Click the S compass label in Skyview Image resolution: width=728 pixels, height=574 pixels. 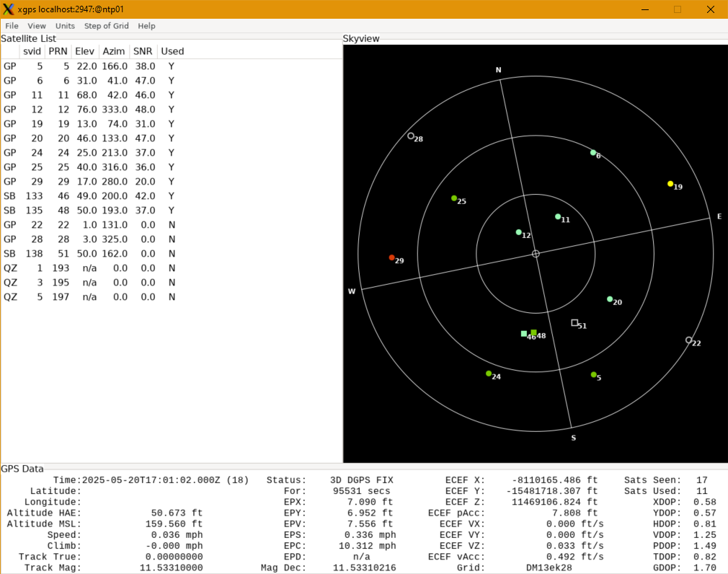click(x=574, y=438)
